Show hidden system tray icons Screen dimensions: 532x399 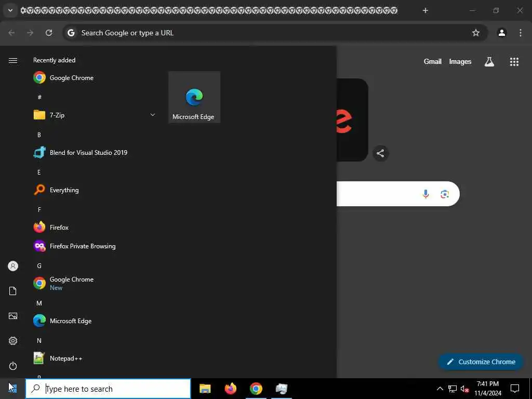(440, 389)
